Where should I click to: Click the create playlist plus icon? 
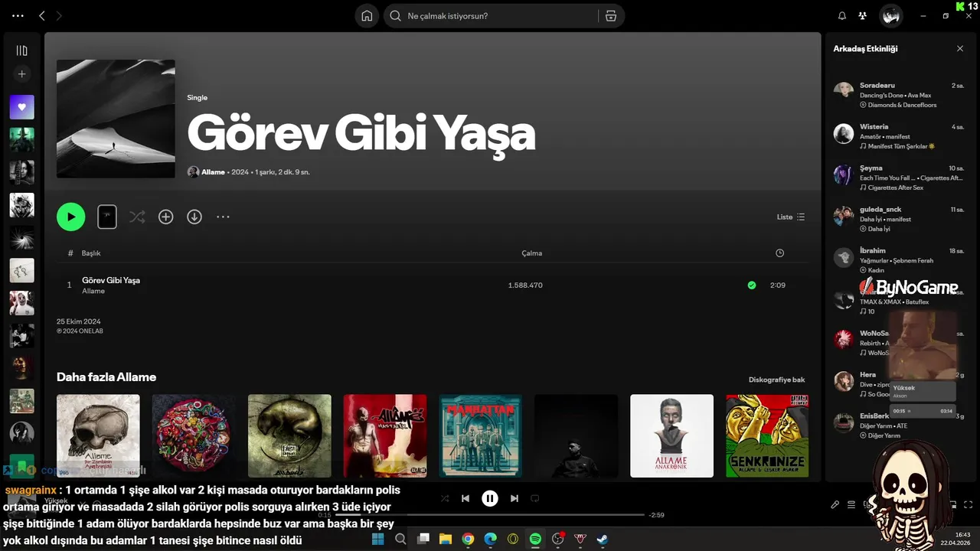click(21, 74)
